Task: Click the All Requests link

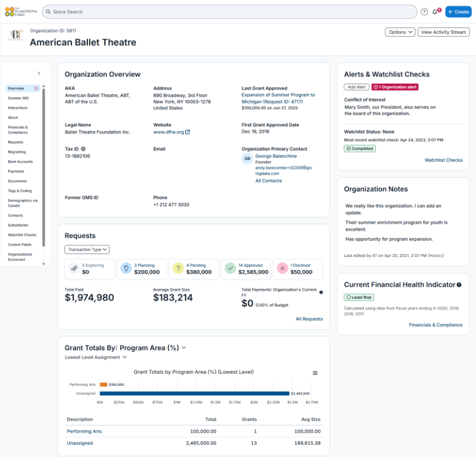Action: tap(309, 319)
